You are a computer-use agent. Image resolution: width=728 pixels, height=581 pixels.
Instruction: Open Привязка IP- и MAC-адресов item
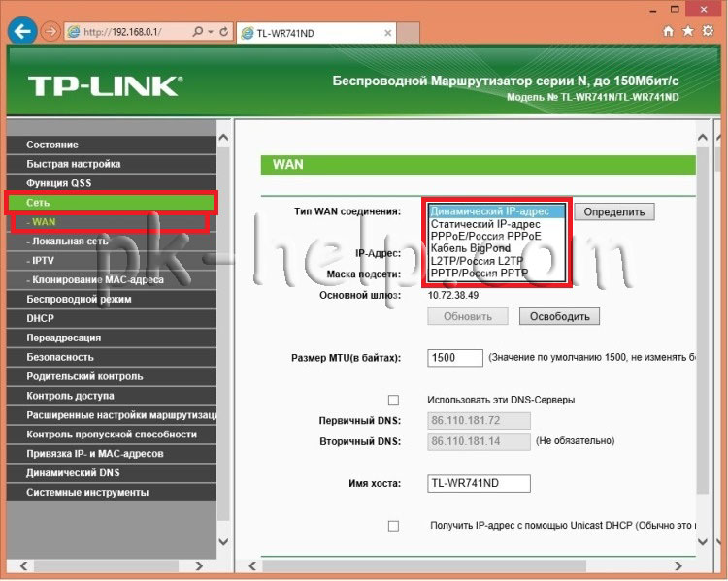coord(112,454)
